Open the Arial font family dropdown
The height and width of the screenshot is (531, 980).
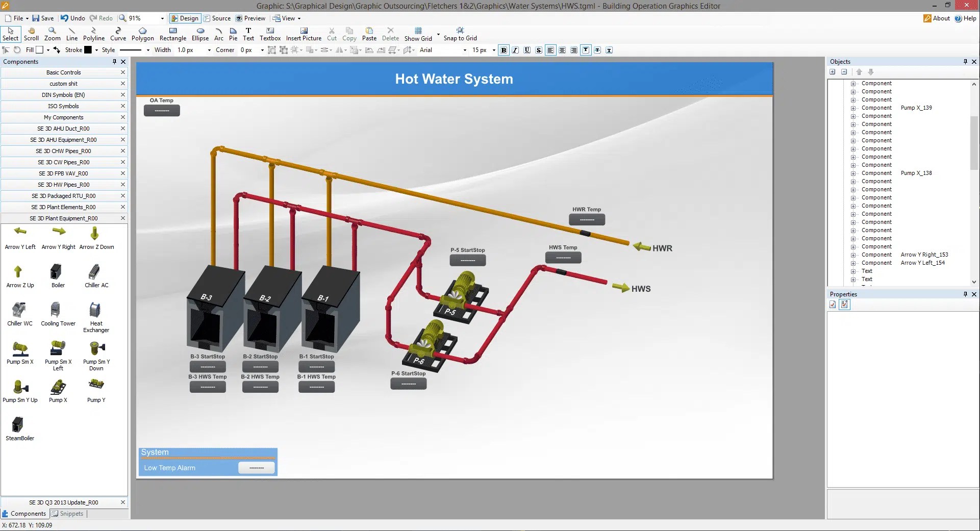[464, 50]
